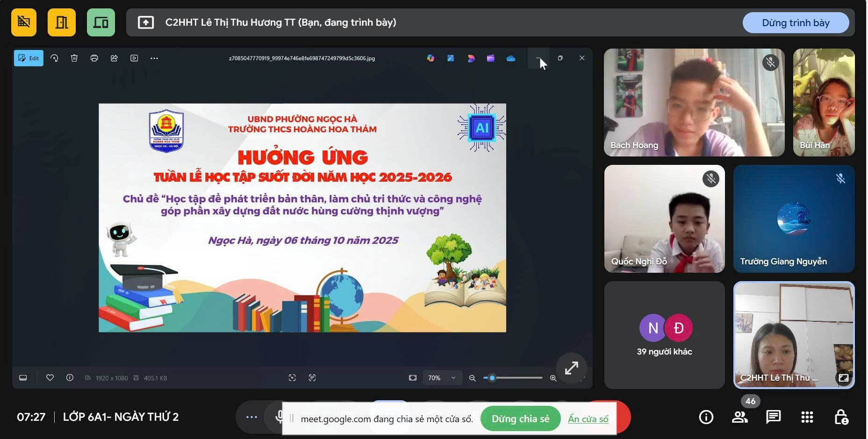Print the image using printer icon

pyautogui.click(x=94, y=58)
